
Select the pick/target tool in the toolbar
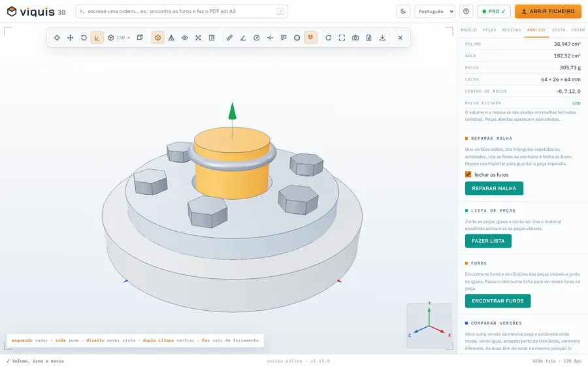57,37
